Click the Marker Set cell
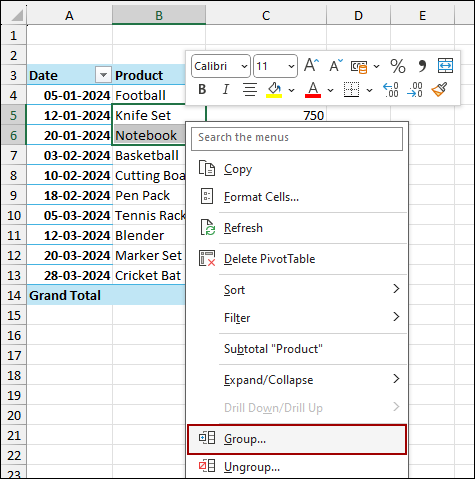The image size is (475, 479). pyautogui.click(x=149, y=255)
